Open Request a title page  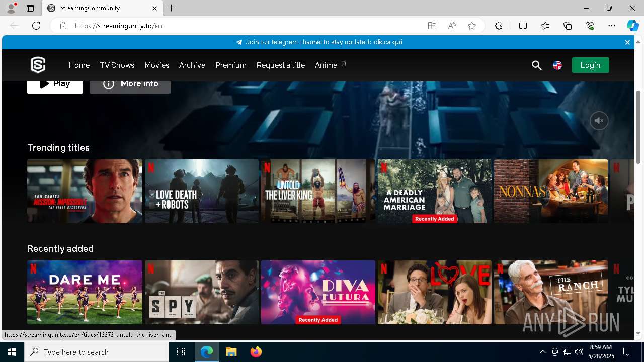281,65
